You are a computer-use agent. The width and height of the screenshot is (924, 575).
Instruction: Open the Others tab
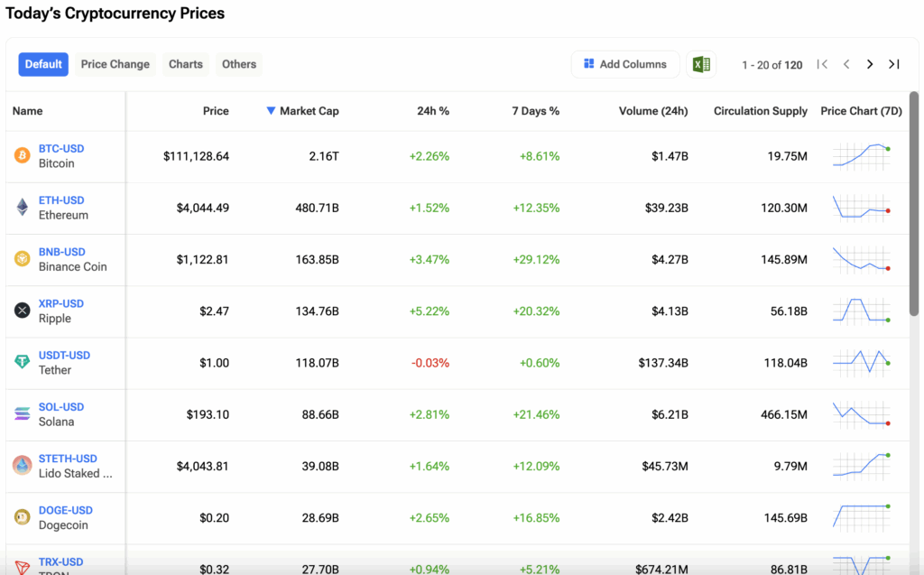(x=239, y=64)
